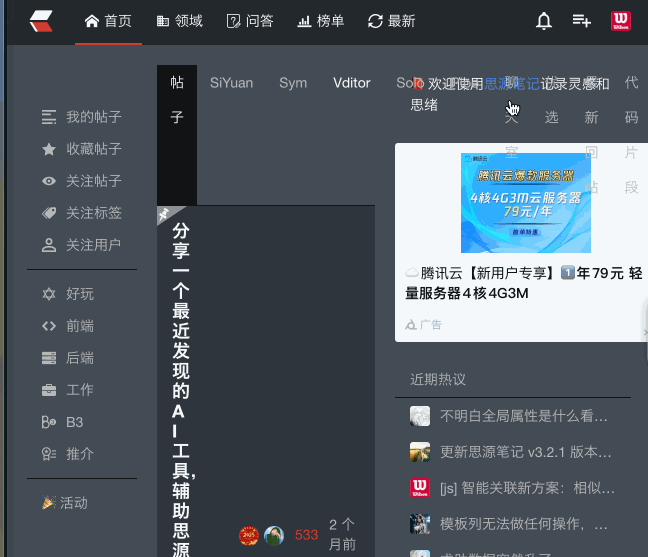The height and width of the screenshot is (557, 648).
Task: Click the briefcase icon beside 工作
Action: tap(49, 390)
